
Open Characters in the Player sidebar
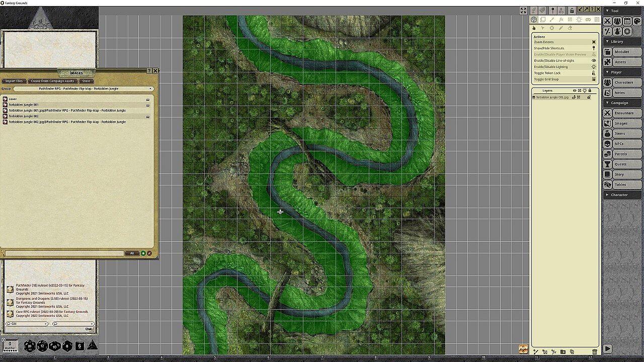(623, 82)
